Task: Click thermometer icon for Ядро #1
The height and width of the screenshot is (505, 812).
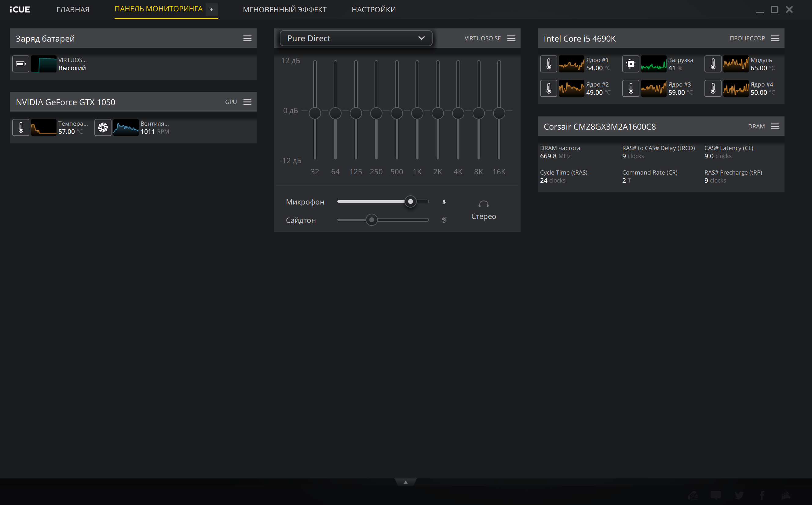Action: point(548,64)
